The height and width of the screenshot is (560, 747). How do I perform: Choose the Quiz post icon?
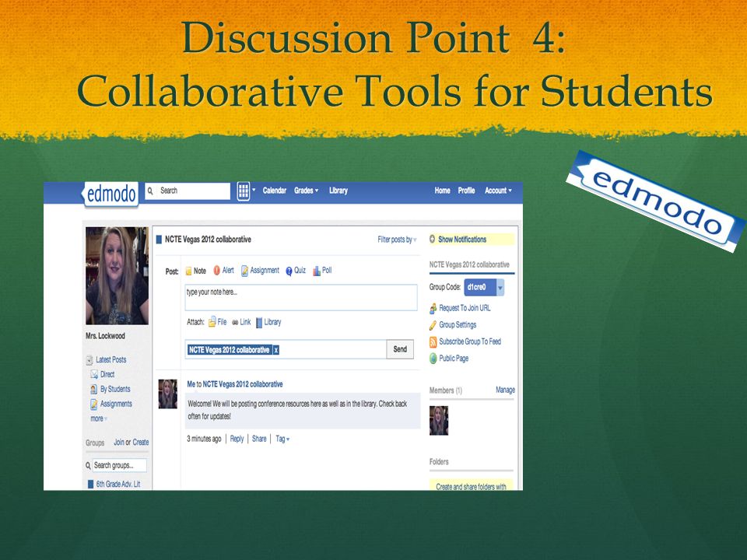[x=289, y=271]
